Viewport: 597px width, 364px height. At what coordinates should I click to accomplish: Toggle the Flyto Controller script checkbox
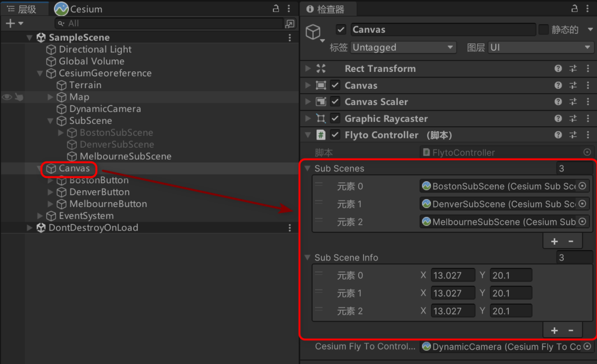[335, 135]
